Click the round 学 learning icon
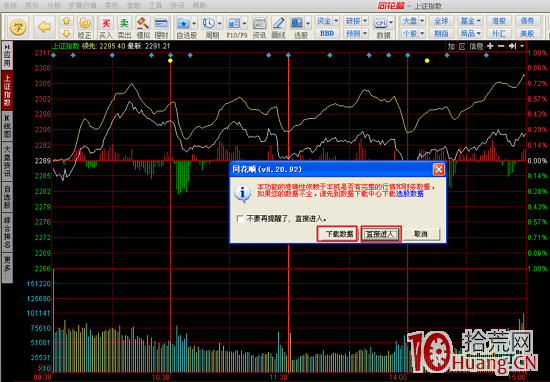Viewport: 550px width, 382px height. (x=18, y=27)
